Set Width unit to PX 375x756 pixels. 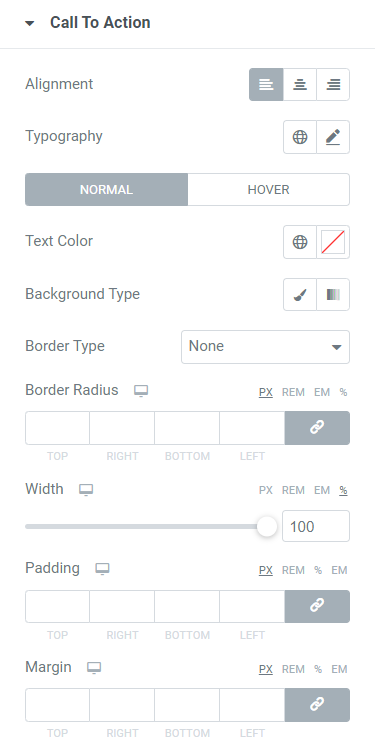click(266, 490)
